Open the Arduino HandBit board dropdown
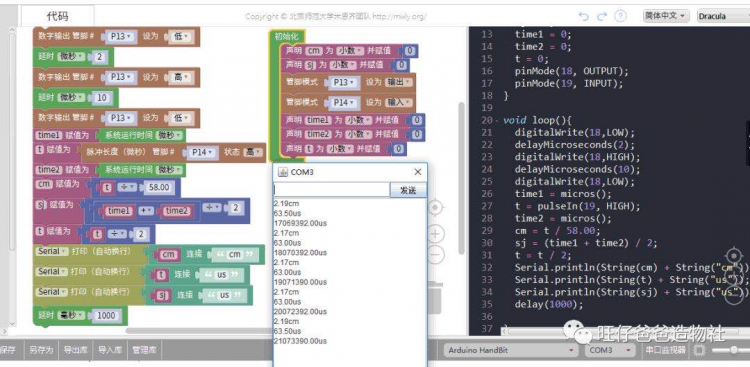750x367 pixels. [510, 350]
